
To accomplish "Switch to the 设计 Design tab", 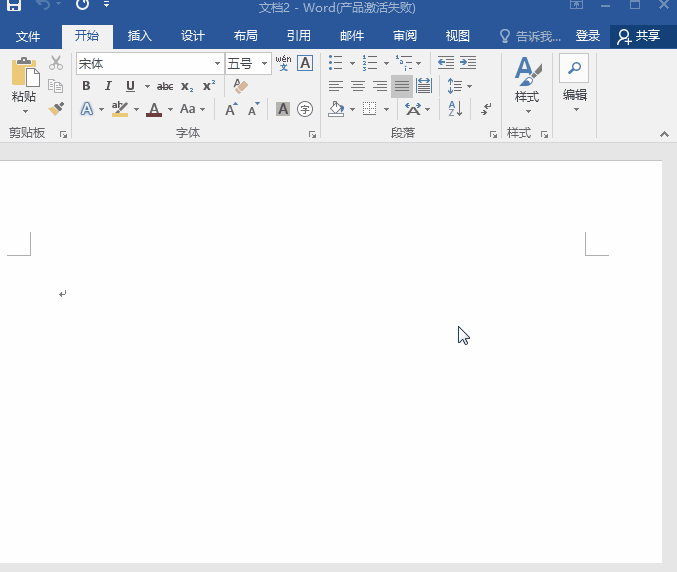I will [x=193, y=36].
